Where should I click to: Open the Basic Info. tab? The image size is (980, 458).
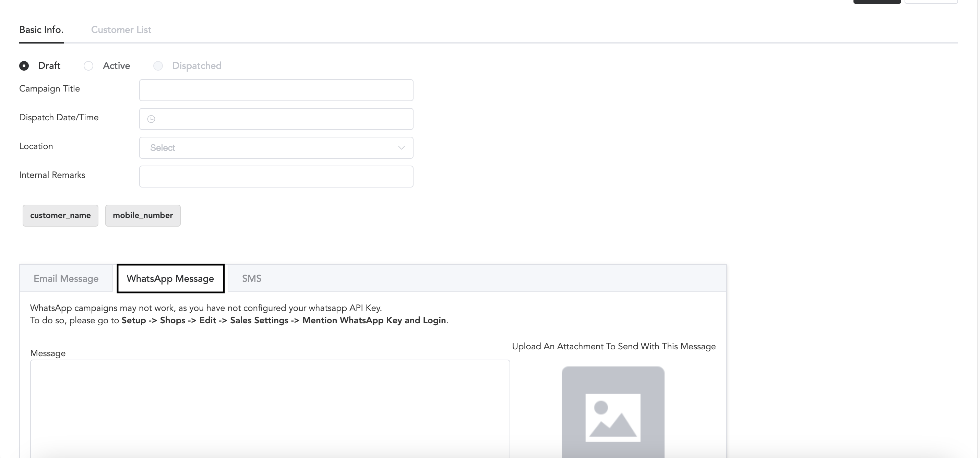coord(41,30)
